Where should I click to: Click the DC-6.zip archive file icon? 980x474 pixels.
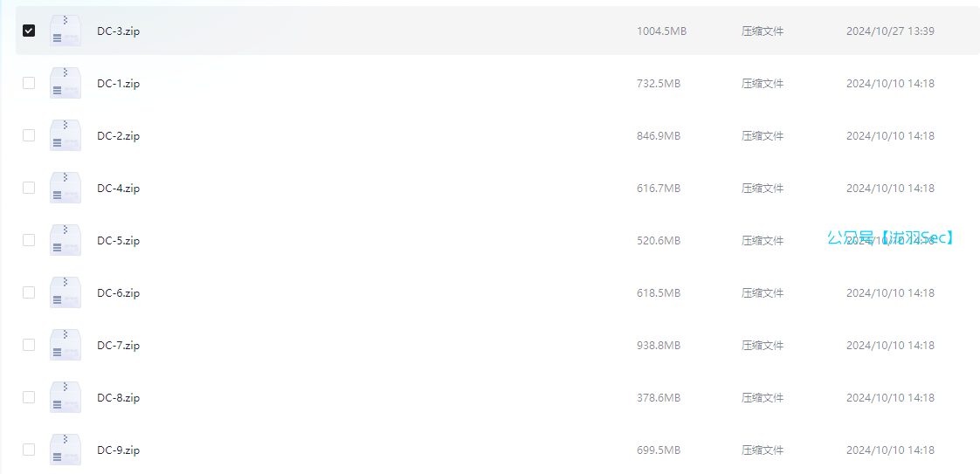point(66,292)
